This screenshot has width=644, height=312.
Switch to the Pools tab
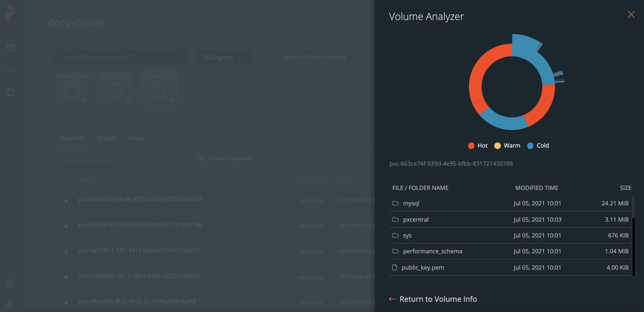[136, 138]
